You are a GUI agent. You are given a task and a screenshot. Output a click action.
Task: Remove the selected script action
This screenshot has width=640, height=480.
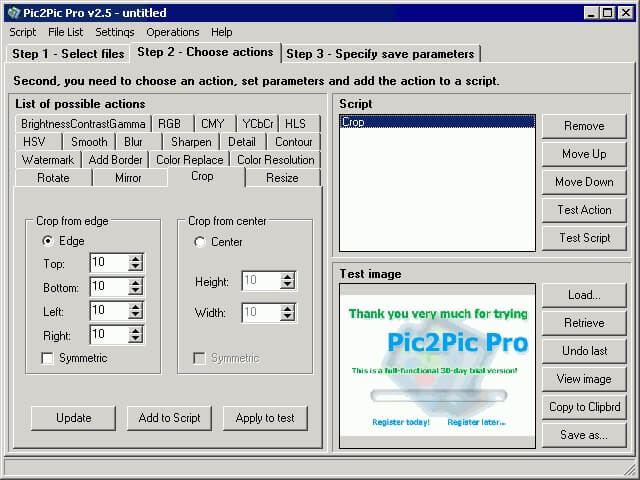[x=584, y=126]
